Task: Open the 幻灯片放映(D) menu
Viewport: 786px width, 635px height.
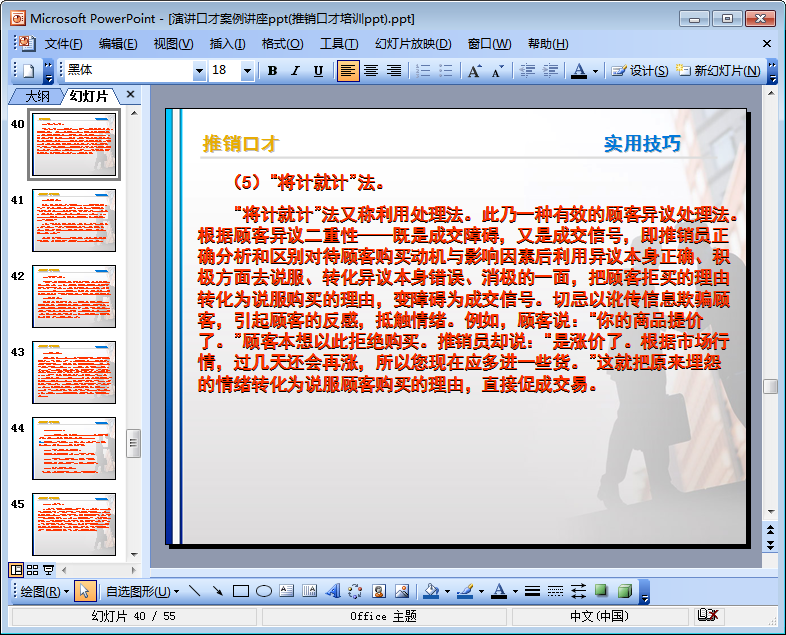Action: click(413, 44)
